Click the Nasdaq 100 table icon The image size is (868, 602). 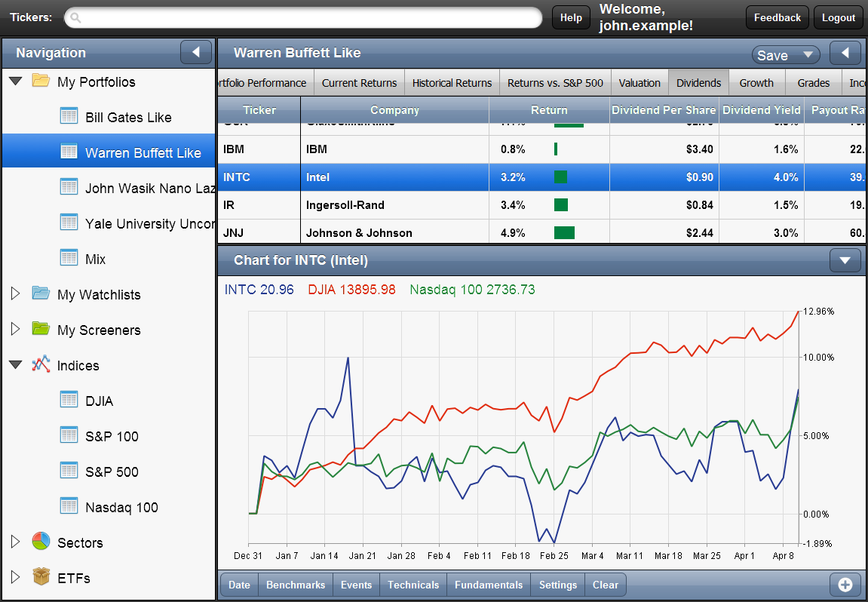pos(69,506)
